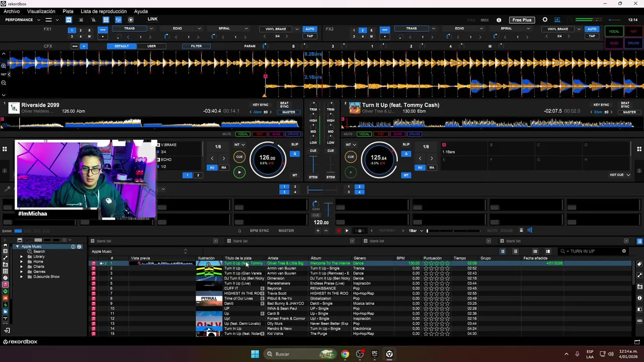Show the sampler grid panel icon
This screenshot has width=644, height=362.
click(x=106, y=20)
